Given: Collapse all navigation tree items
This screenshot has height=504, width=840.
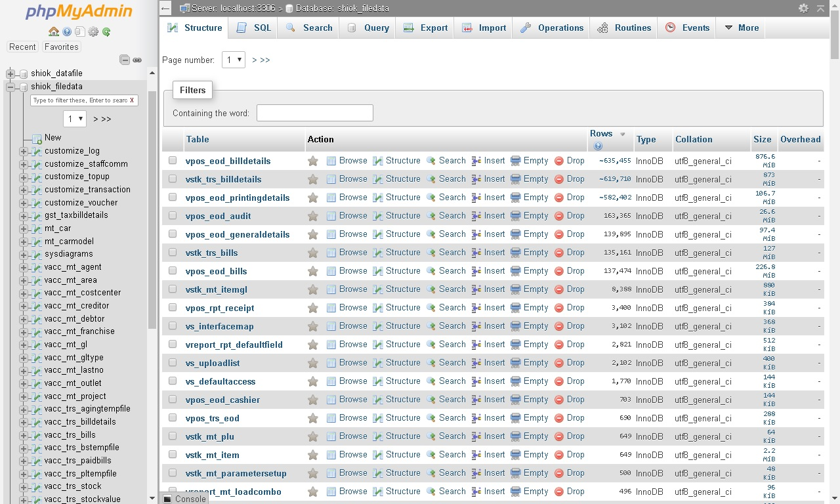Looking at the screenshot, I should click(125, 60).
